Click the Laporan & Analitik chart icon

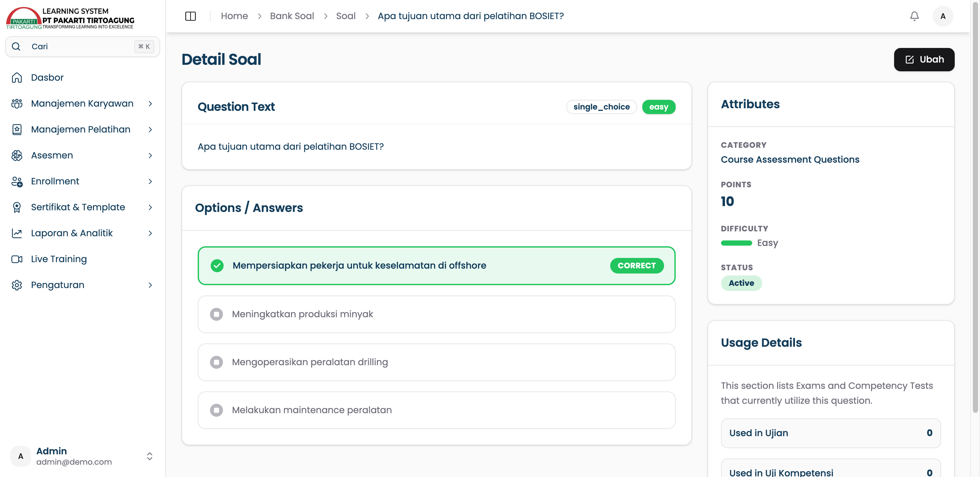click(17, 233)
